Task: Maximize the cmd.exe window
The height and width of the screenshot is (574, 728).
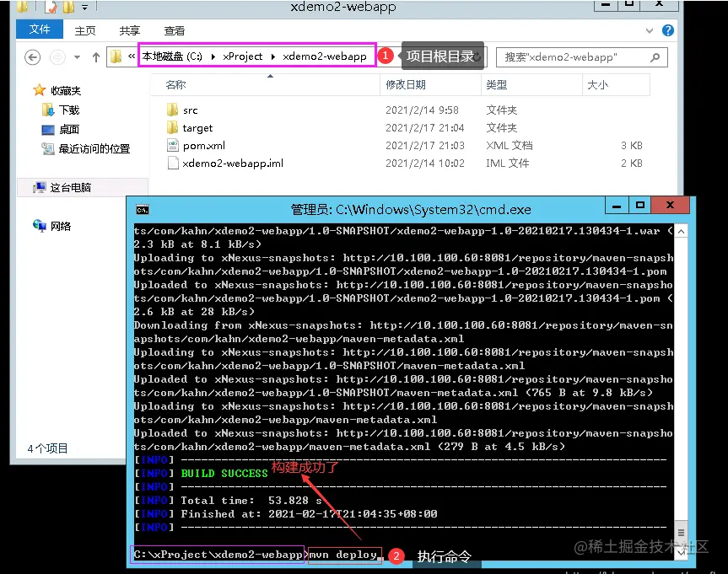Action: click(640, 205)
